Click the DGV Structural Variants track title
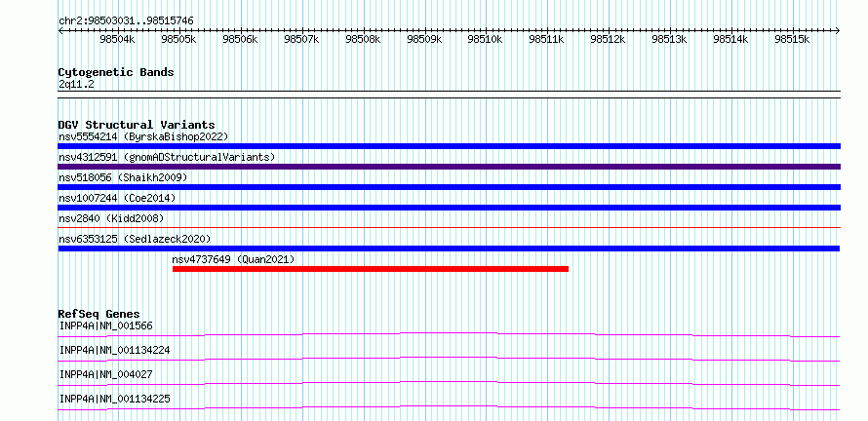Viewport: 868px width, 421px height. pyautogui.click(x=137, y=125)
